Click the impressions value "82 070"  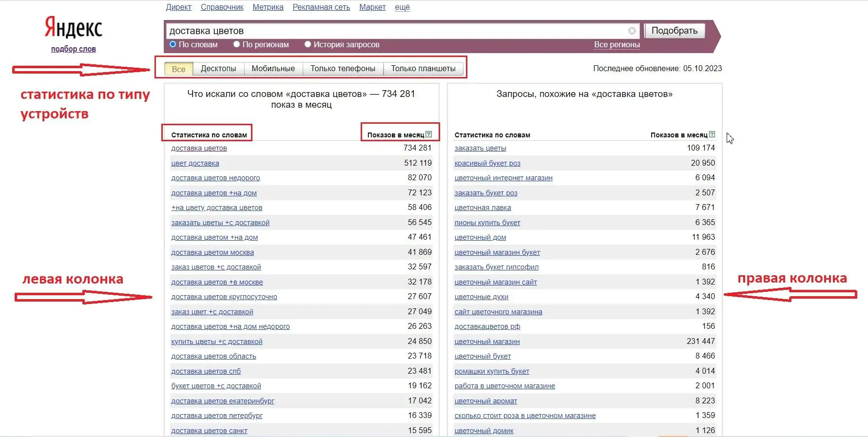[x=420, y=177]
